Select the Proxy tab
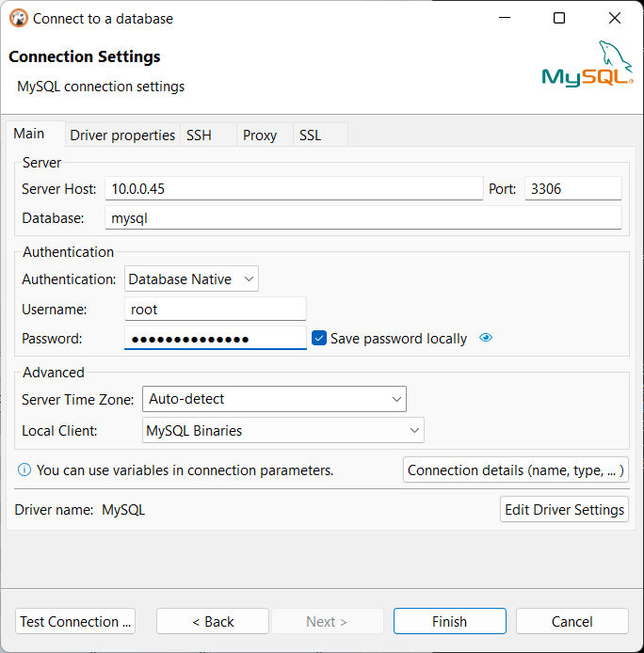The image size is (644, 653). pyautogui.click(x=260, y=135)
